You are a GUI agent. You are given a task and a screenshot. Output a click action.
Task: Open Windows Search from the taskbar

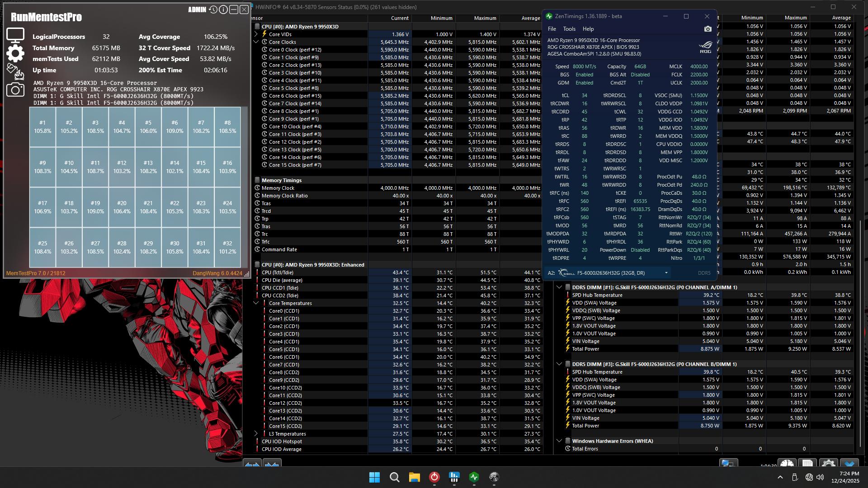click(394, 477)
